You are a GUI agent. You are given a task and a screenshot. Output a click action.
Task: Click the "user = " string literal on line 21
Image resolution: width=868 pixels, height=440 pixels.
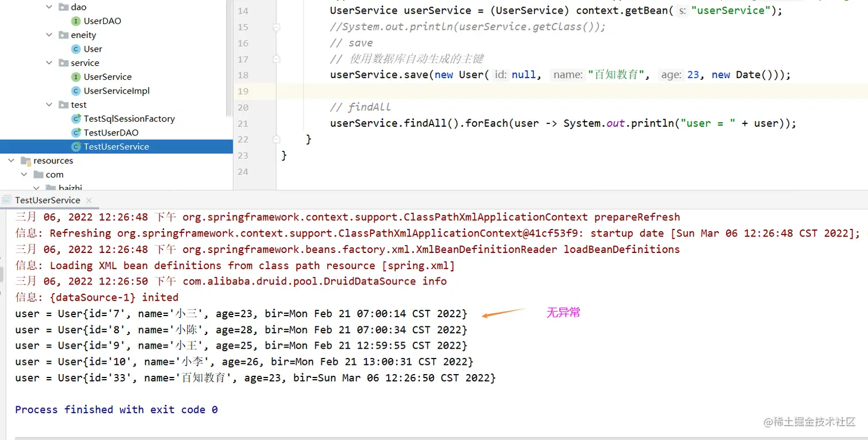tap(707, 123)
